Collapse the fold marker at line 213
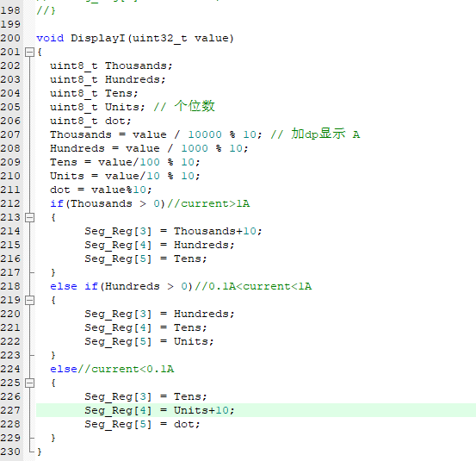The height and width of the screenshot is (461, 476). pos(29,217)
